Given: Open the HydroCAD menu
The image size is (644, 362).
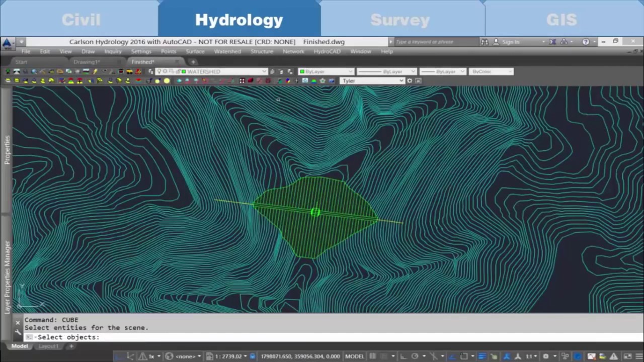Looking at the screenshot, I should 327,51.
